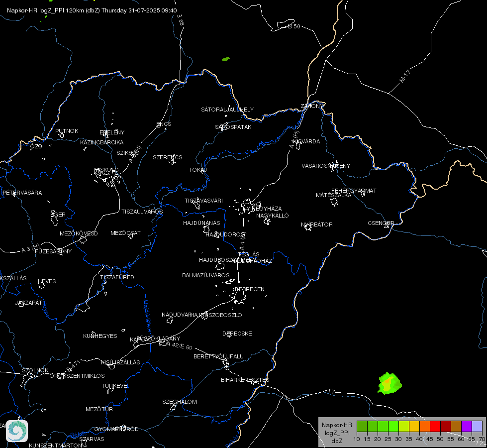Click the MEZŐCSÁT town label

tap(125, 233)
